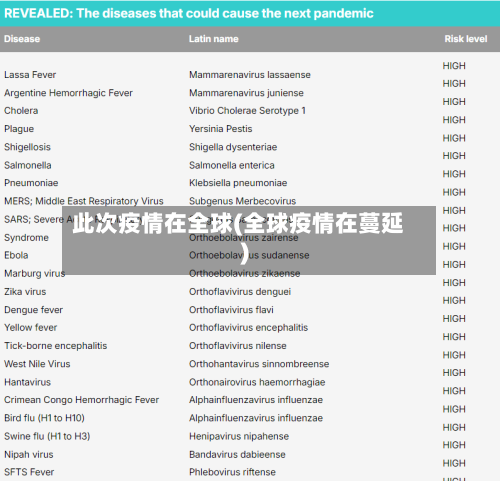
Task: Click 'MERS; Middle East Respiratory Virus' entry
Action: [84, 201]
